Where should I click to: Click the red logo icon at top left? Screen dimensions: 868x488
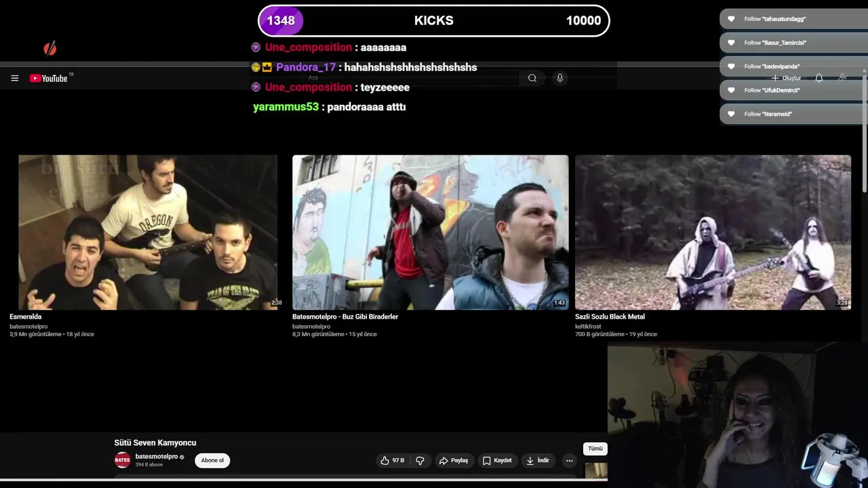point(50,48)
